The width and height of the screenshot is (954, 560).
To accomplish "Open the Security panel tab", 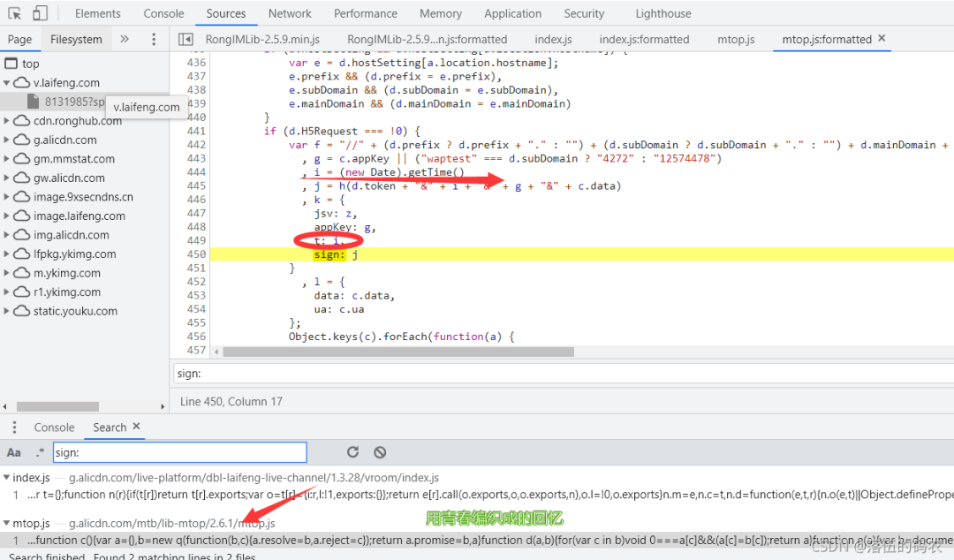I will 584,13.
